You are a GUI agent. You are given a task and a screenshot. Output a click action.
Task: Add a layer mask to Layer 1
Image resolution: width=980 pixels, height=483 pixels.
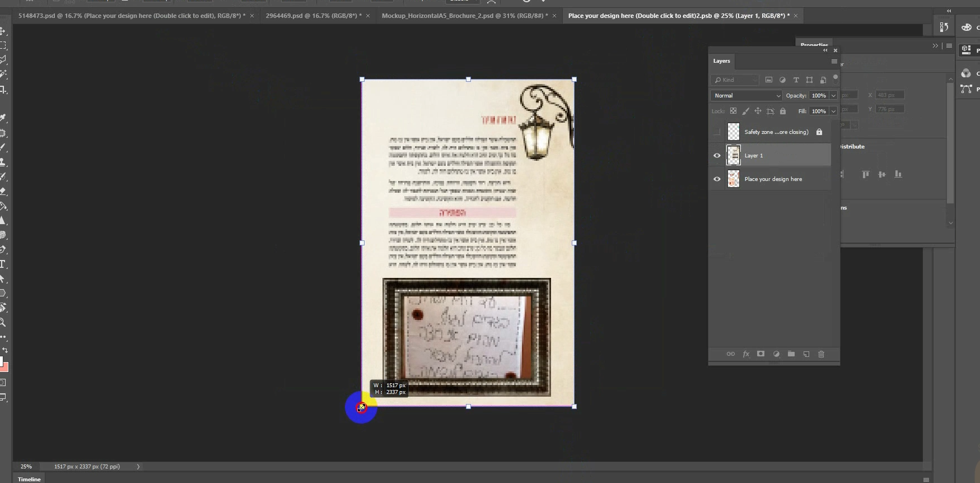(x=760, y=354)
